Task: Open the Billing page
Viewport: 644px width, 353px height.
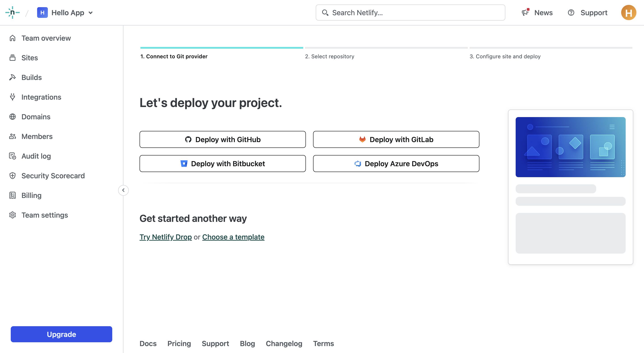Action: (x=32, y=195)
